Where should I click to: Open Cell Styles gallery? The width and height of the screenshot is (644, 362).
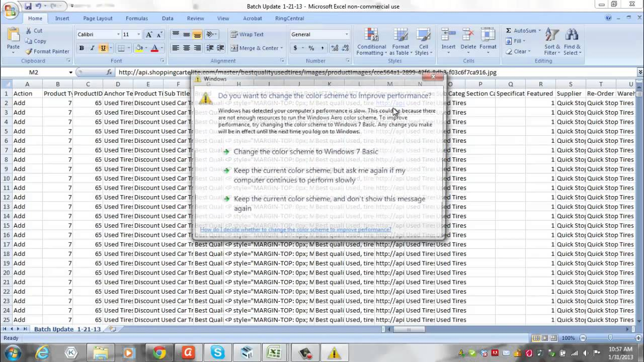(x=423, y=41)
